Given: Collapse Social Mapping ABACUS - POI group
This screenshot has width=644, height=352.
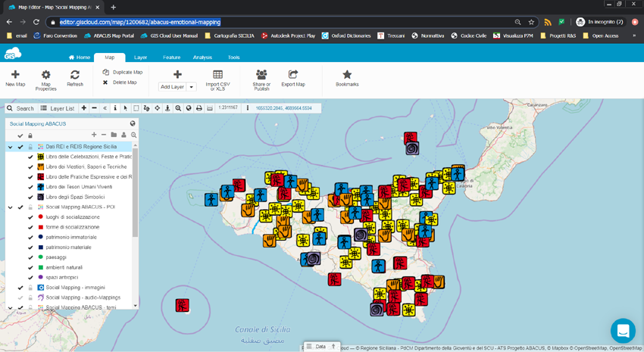Looking at the screenshot, I should click(11, 207).
